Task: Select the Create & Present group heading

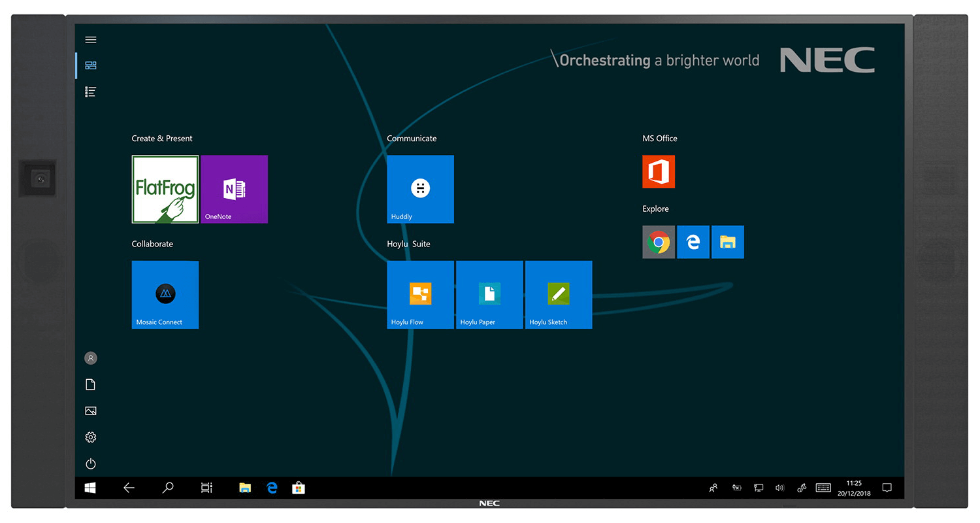Action: pyautogui.click(x=162, y=139)
